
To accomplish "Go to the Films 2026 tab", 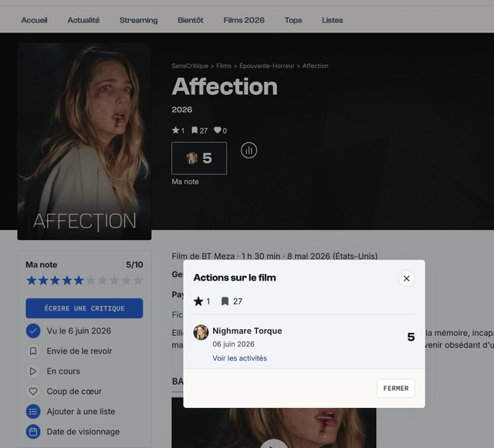I will click(244, 20).
